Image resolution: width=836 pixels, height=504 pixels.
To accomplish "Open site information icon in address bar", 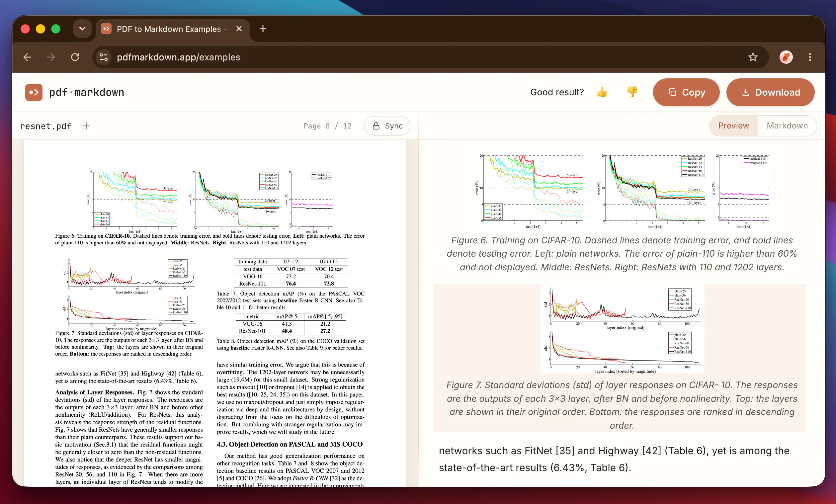I will (104, 57).
